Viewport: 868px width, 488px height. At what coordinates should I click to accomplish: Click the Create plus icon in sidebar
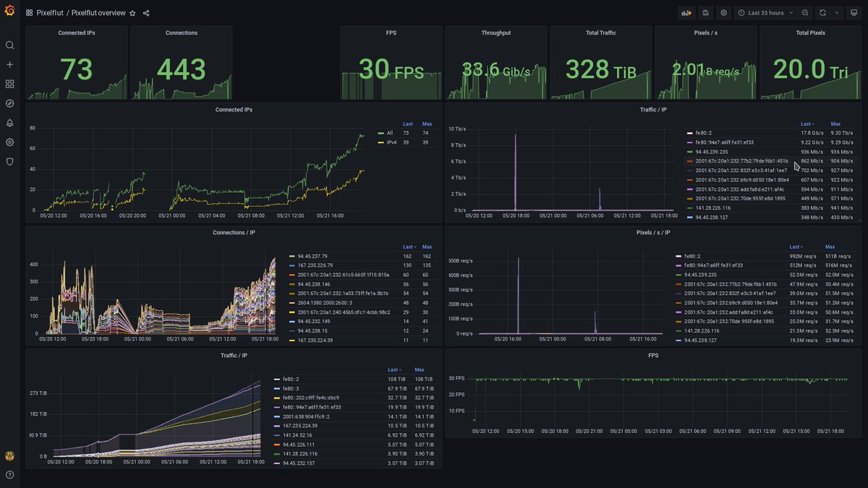pos(9,64)
